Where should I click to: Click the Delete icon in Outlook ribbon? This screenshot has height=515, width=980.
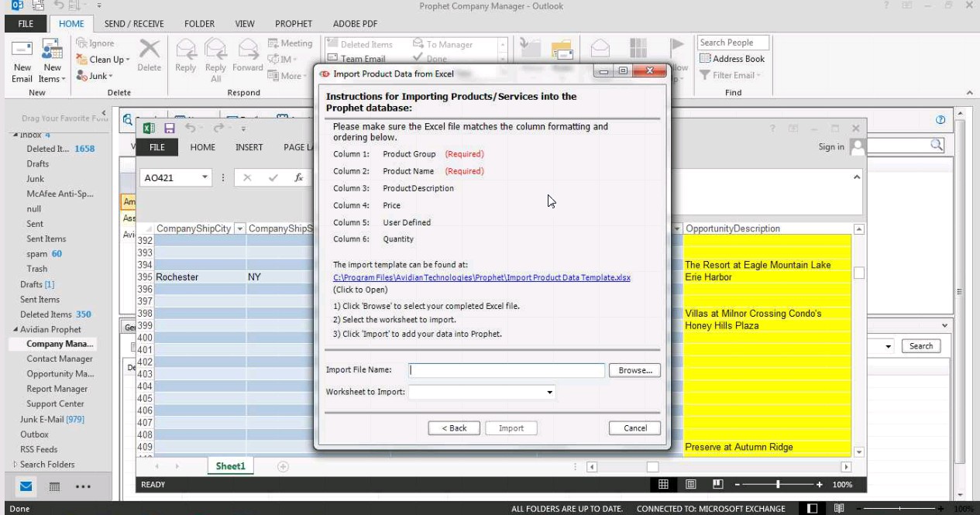149,56
